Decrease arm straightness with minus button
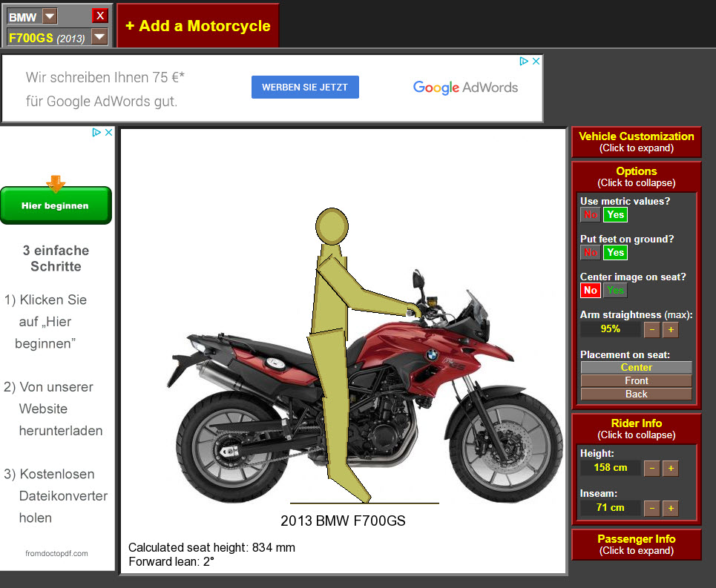The width and height of the screenshot is (716, 588). tap(651, 329)
